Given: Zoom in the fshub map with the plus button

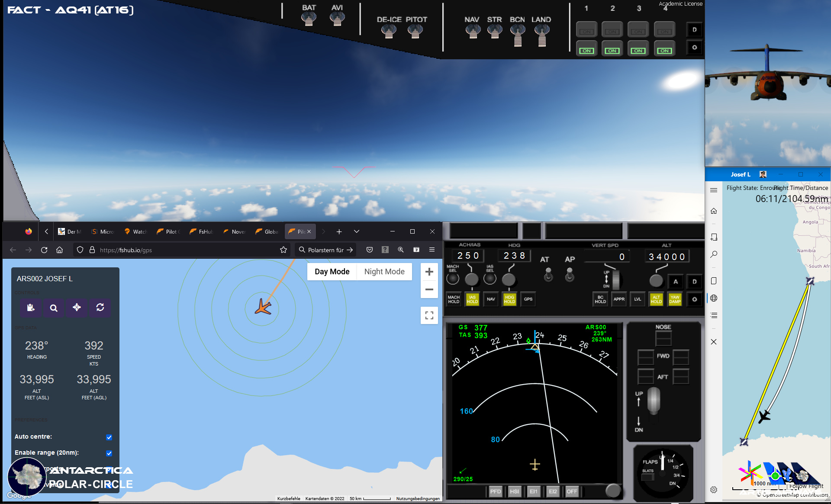Looking at the screenshot, I should tap(429, 272).
